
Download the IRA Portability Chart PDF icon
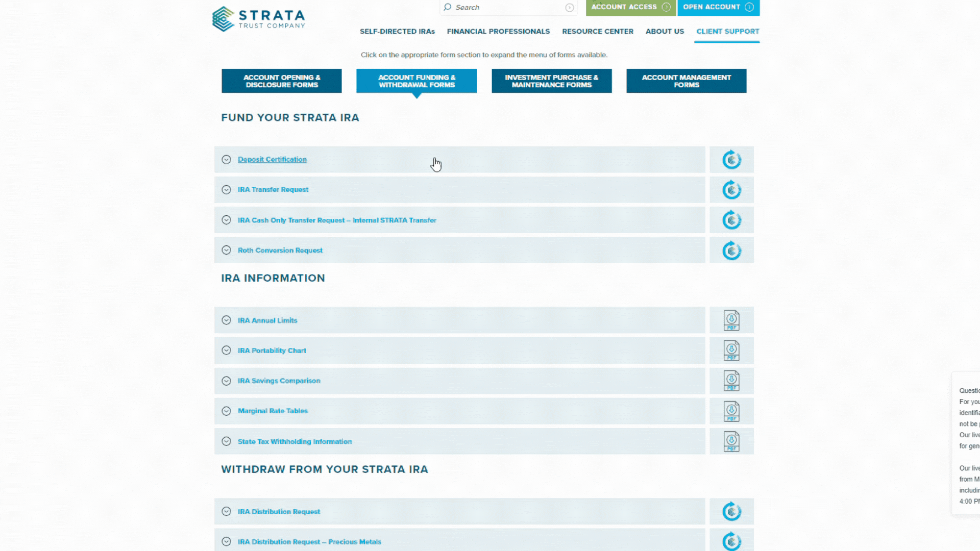coord(731,350)
